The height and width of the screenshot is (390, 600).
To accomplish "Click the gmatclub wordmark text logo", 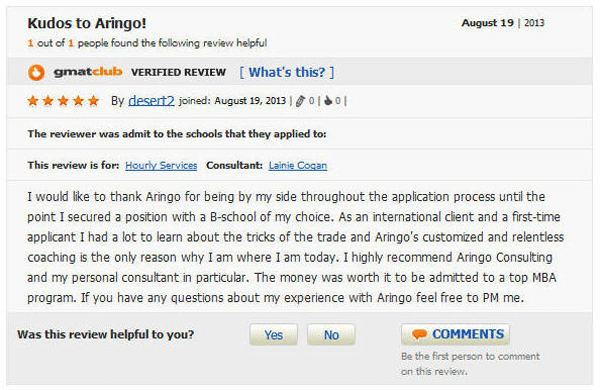I will pos(88,72).
